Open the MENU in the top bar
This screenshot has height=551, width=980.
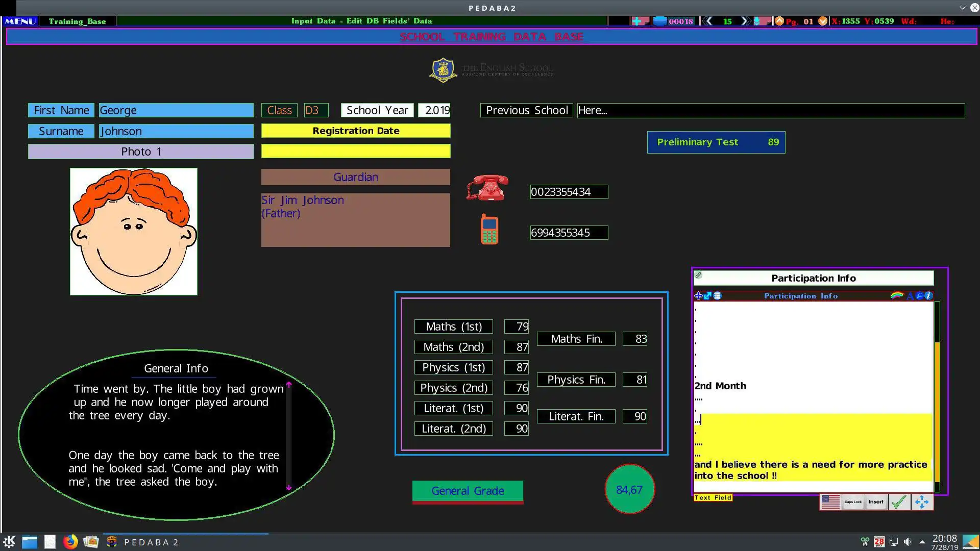pyautogui.click(x=20, y=21)
